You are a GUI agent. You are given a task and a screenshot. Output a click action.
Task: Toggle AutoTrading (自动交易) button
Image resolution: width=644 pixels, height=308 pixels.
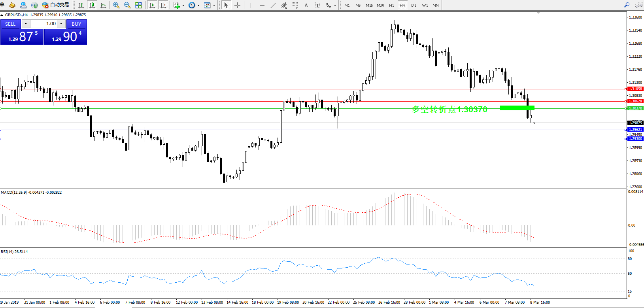pyautogui.click(x=56, y=5)
